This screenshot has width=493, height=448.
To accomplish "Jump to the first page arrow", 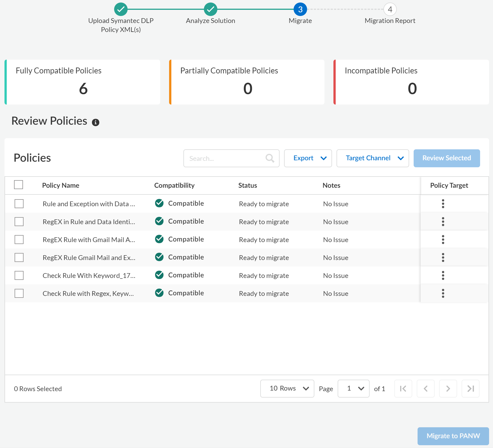I will click(x=403, y=389).
